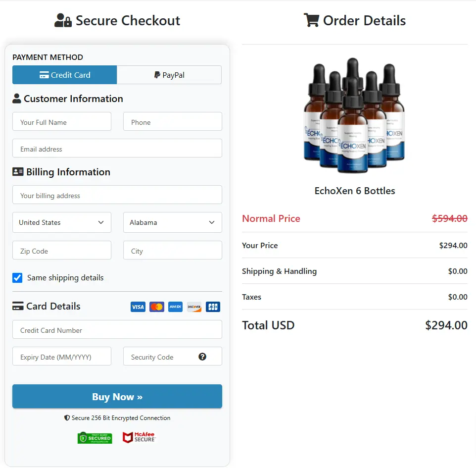The image size is (476, 471).
Task: Open the state dropdown showing Alabama
Action: click(172, 222)
